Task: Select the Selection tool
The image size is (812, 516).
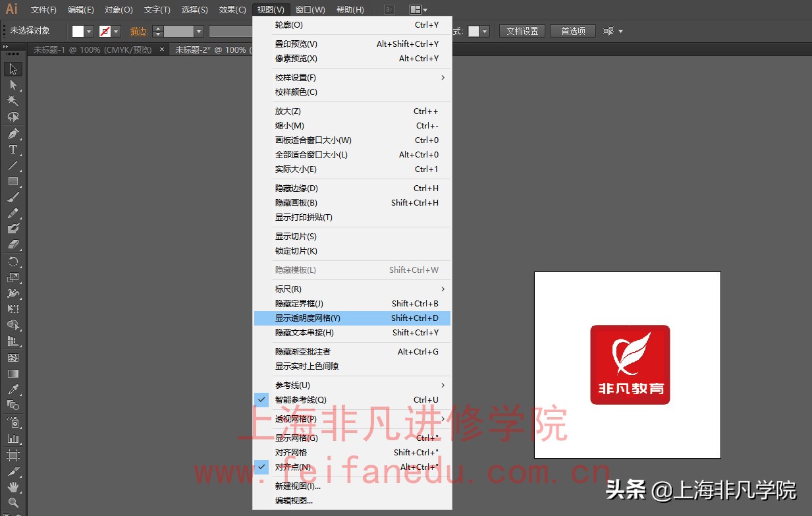Action: point(12,69)
